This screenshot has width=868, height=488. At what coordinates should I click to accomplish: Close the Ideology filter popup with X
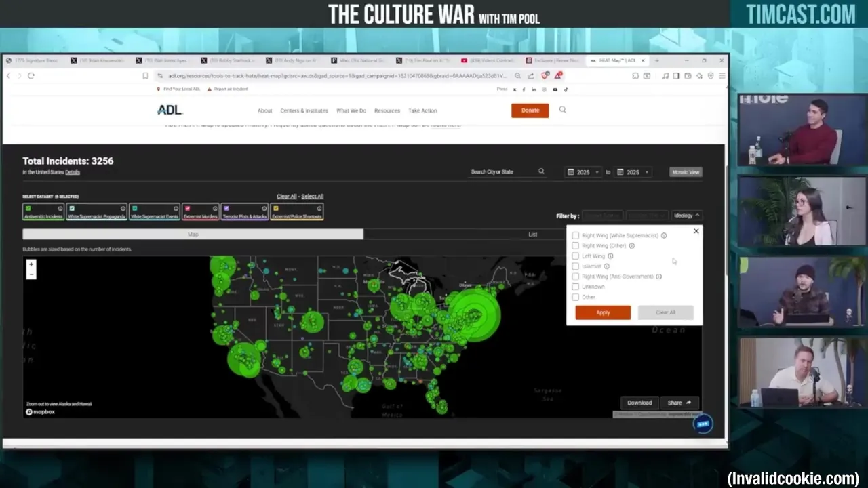pos(696,231)
